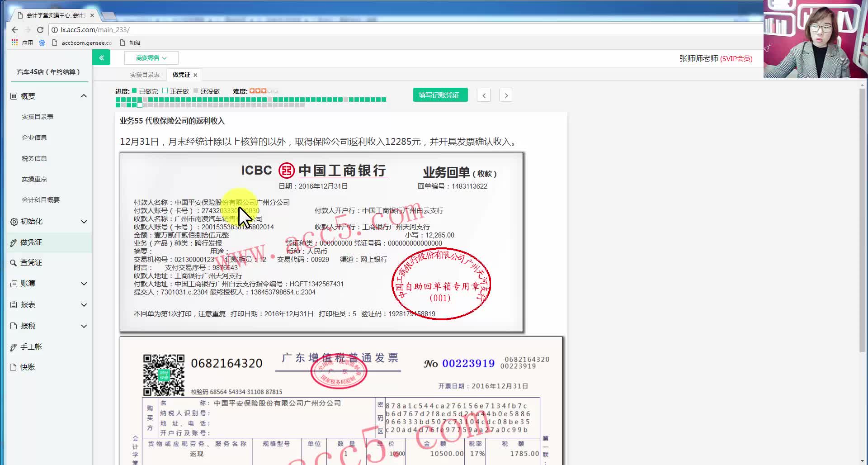Close the 会计学堂实操中心 browser tab
Screen dimensions: 868x465
pyautogui.click(x=92, y=15)
